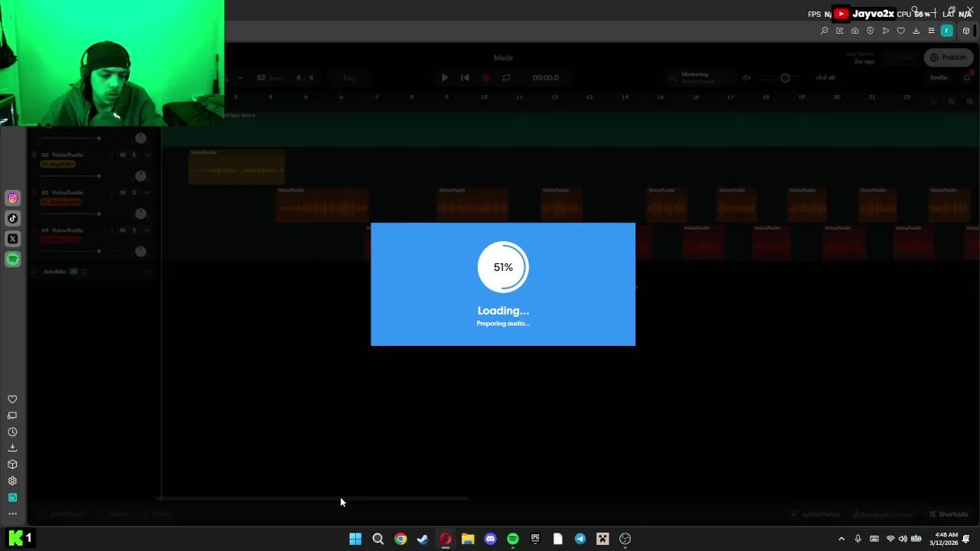
Task: Click the Invite button
Action: [939, 77]
